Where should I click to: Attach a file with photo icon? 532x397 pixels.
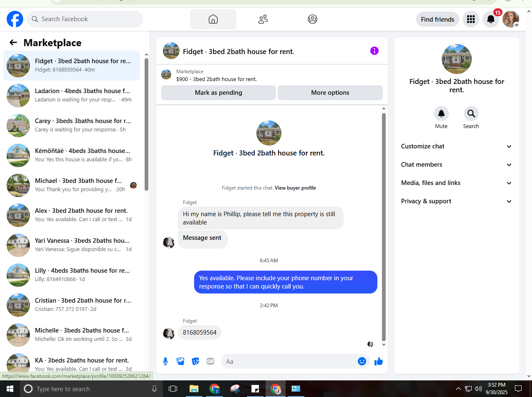pyautogui.click(x=180, y=361)
